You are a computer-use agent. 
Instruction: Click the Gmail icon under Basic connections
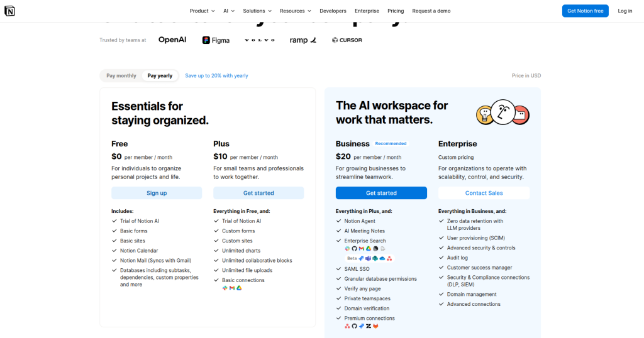pyautogui.click(x=232, y=288)
